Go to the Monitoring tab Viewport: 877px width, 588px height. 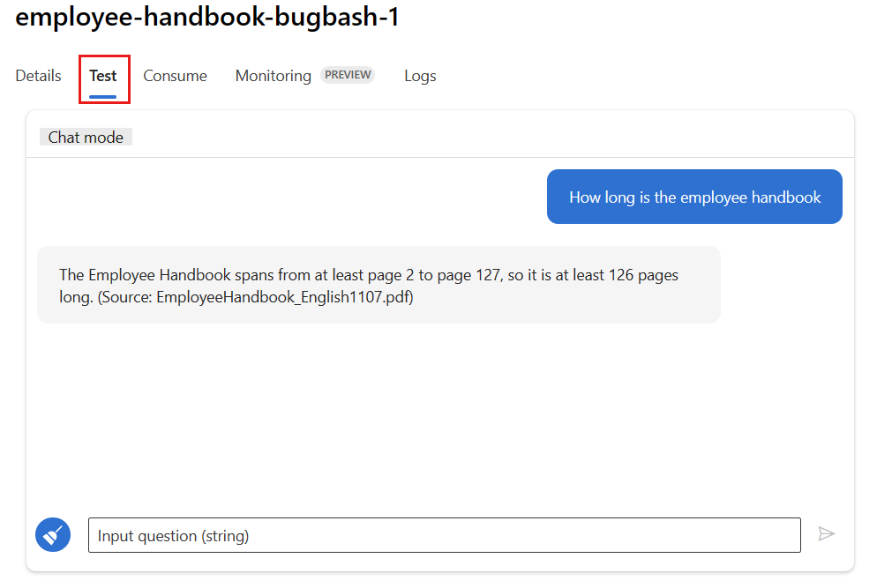click(273, 76)
